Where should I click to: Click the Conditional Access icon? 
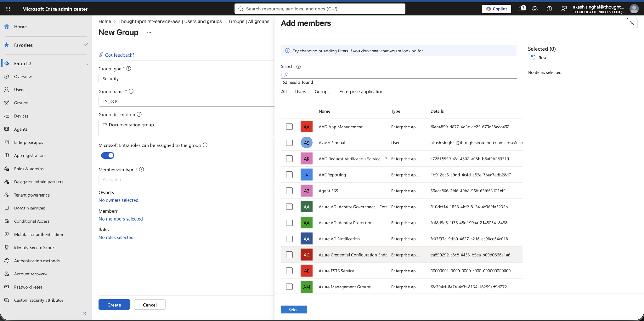(7, 221)
